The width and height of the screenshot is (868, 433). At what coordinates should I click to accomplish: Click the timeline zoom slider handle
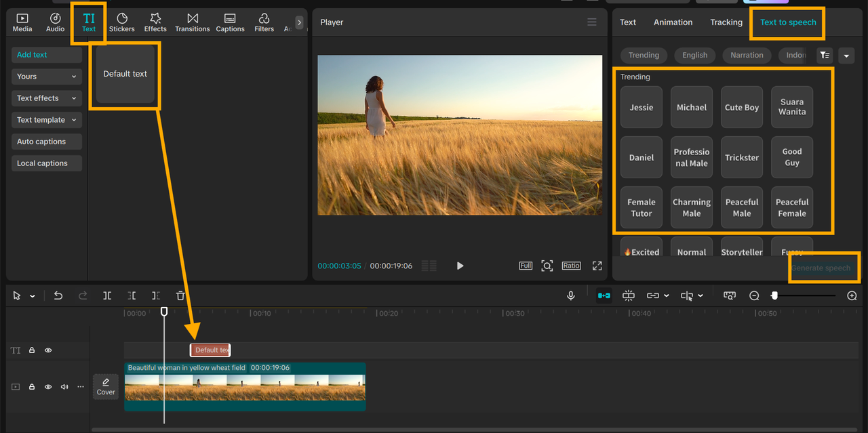click(774, 295)
